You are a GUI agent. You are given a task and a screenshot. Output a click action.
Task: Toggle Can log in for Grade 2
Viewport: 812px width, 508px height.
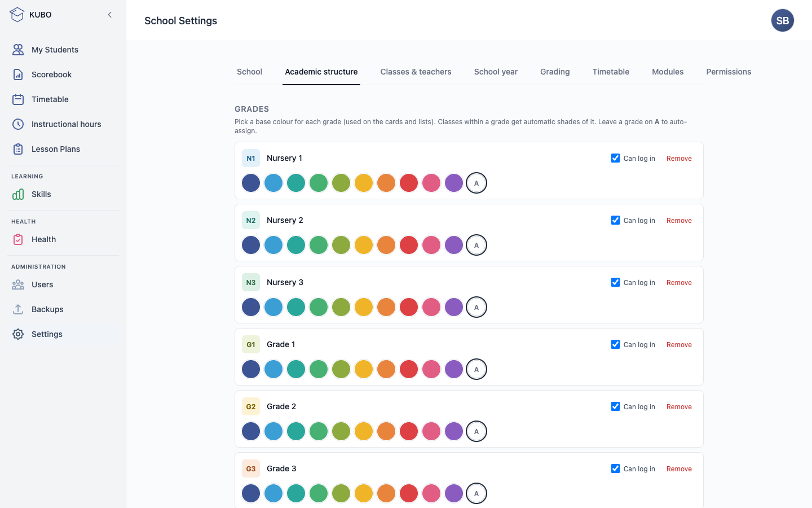pos(615,406)
